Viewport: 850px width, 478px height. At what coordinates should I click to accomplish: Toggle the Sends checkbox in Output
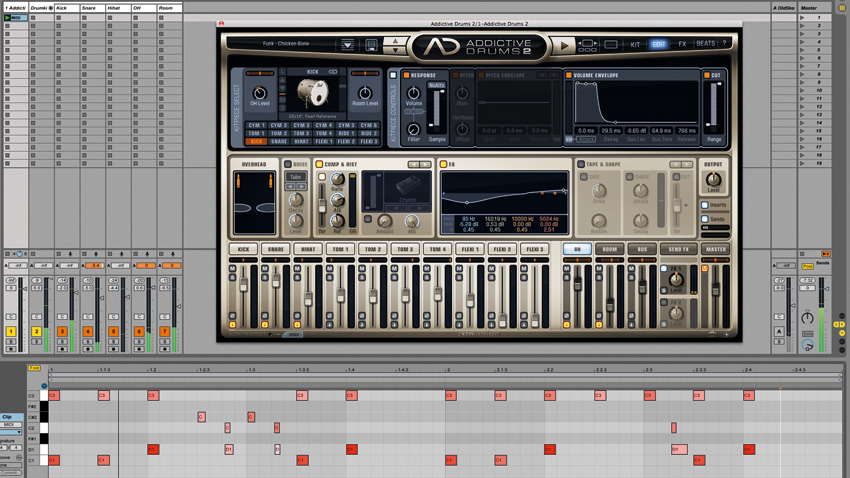(705, 219)
